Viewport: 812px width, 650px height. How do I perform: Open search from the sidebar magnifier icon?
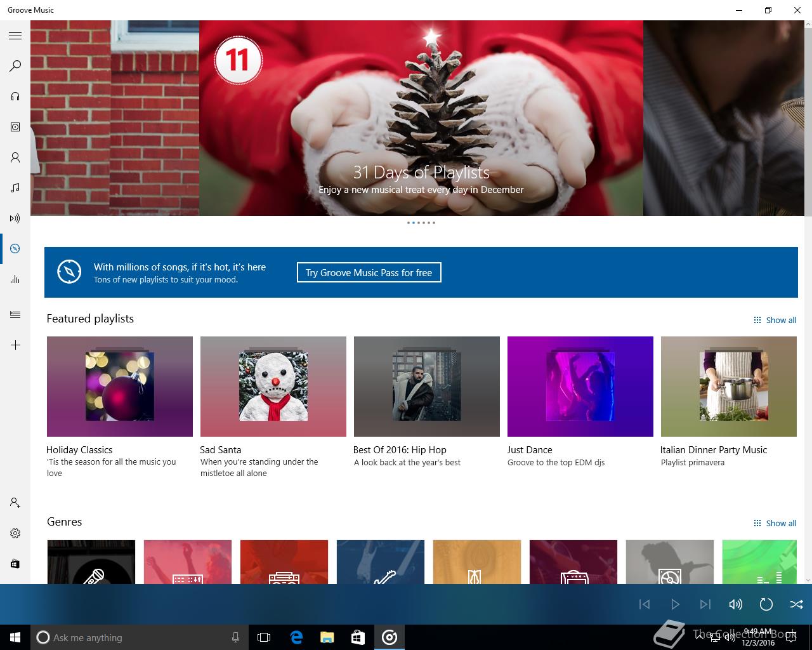click(15, 66)
